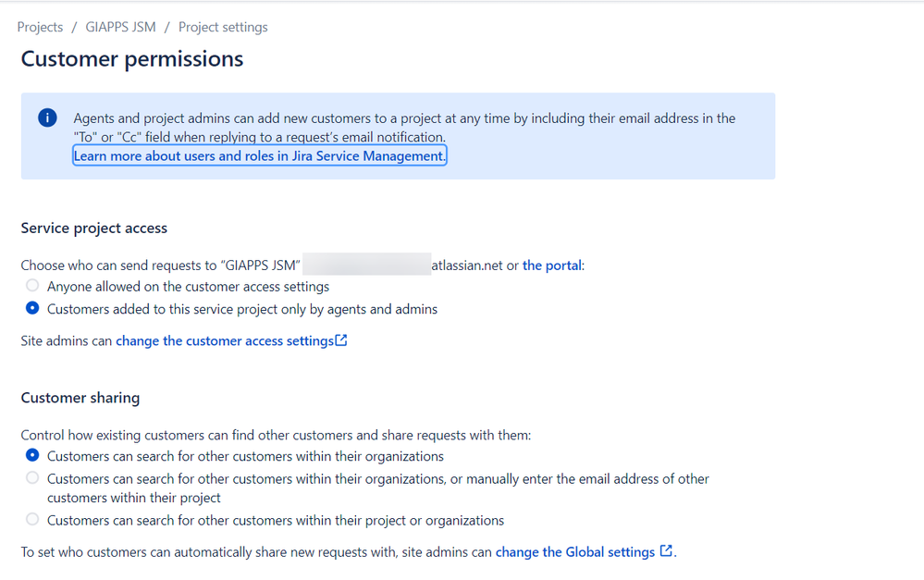The width and height of the screenshot is (924, 580).
Task: Select organizations or manually enter email option
Action: point(32,478)
